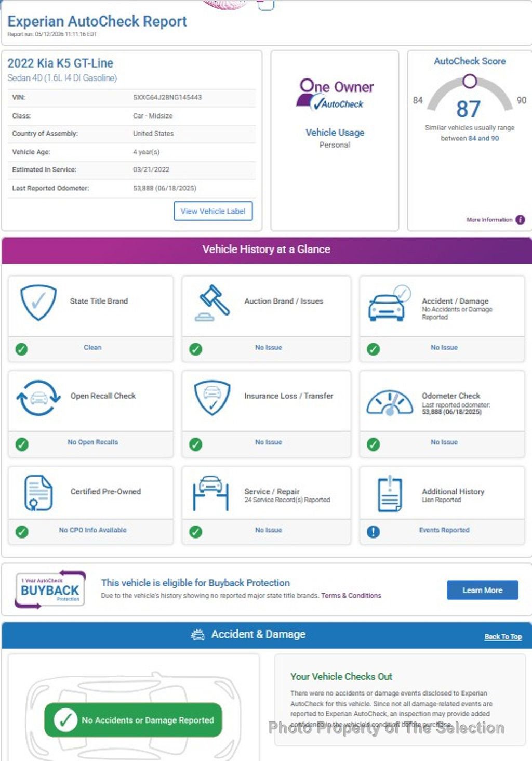
Task: Click the 2022 Kia K5 GT-Line heading
Action: click(60, 63)
